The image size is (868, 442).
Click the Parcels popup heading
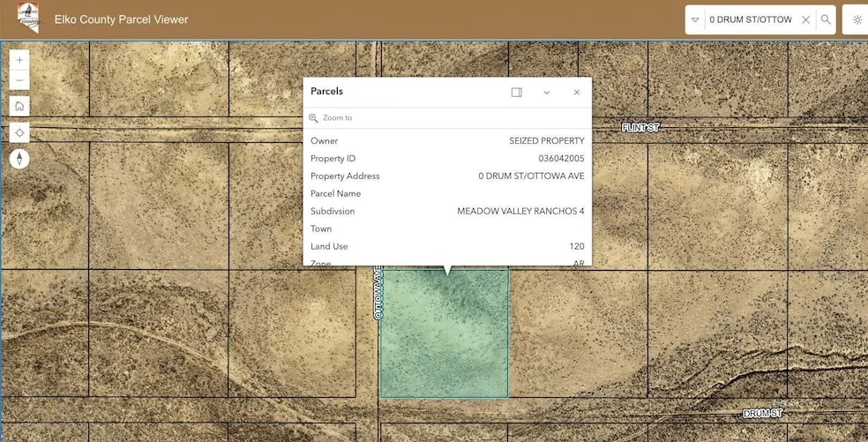[326, 91]
